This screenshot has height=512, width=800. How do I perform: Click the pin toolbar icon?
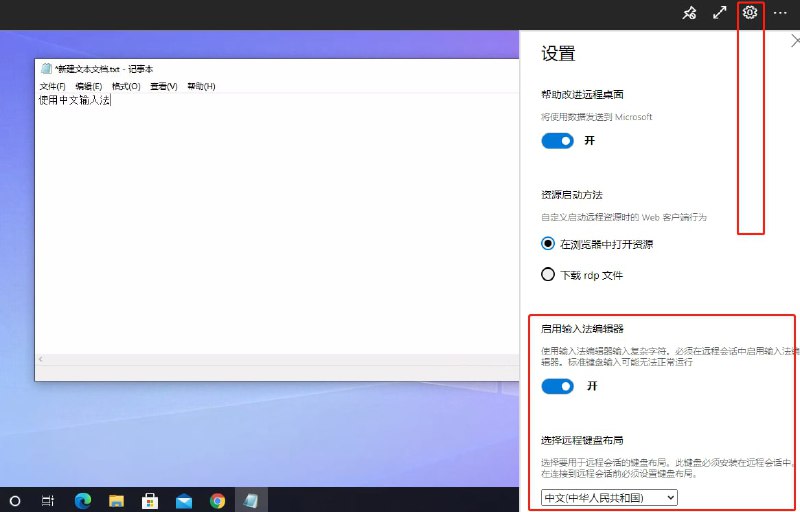click(689, 13)
